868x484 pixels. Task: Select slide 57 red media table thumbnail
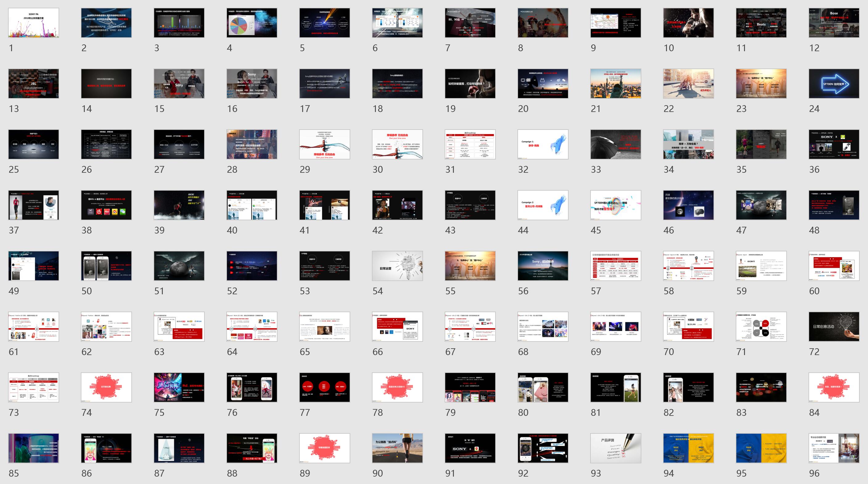pyautogui.click(x=616, y=266)
